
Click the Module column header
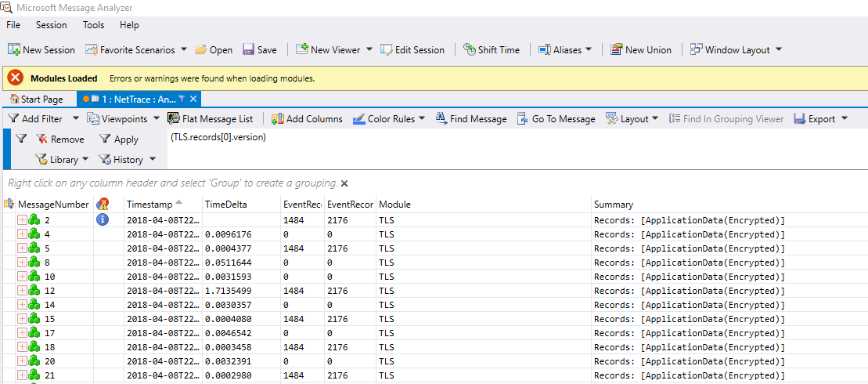pos(484,205)
